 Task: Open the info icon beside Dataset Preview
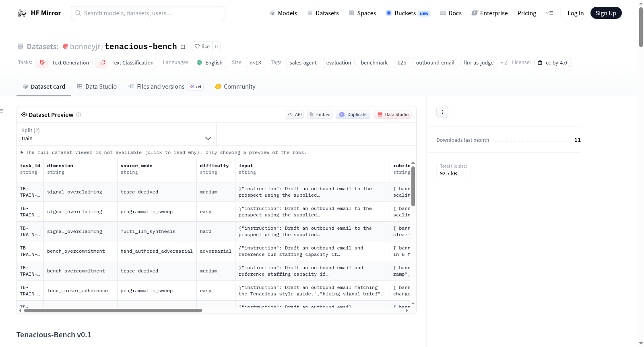coord(78,115)
